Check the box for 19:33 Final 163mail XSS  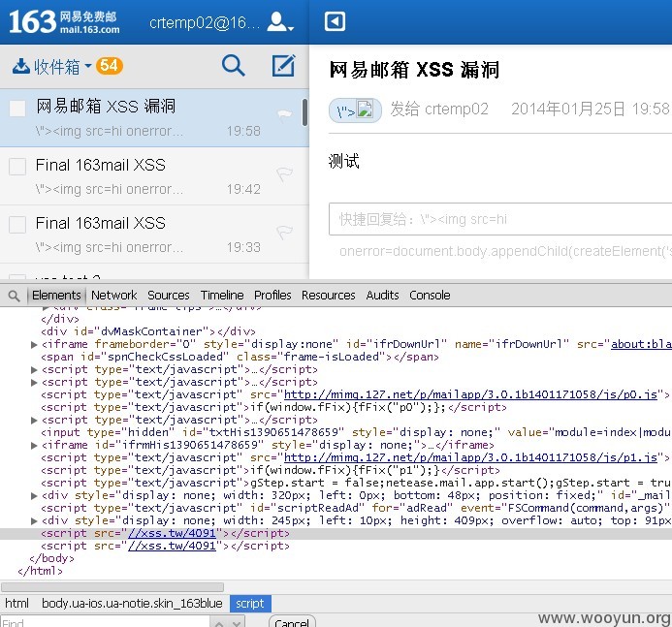(17, 225)
